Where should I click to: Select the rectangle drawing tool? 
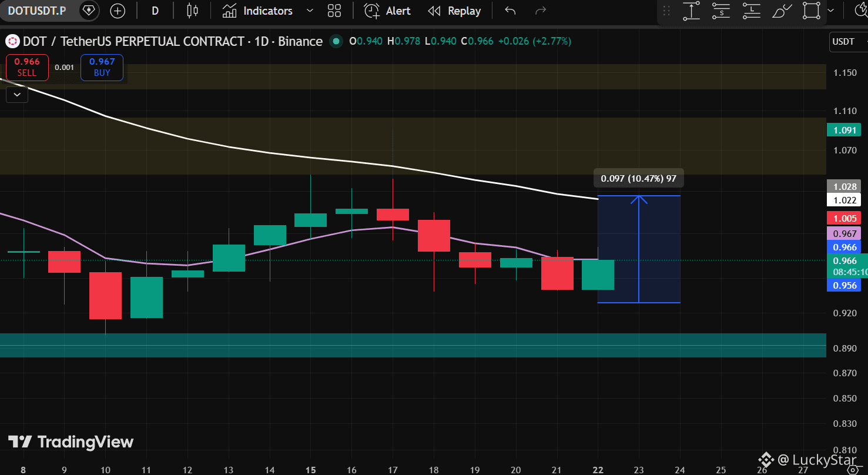(x=812, y=11)
